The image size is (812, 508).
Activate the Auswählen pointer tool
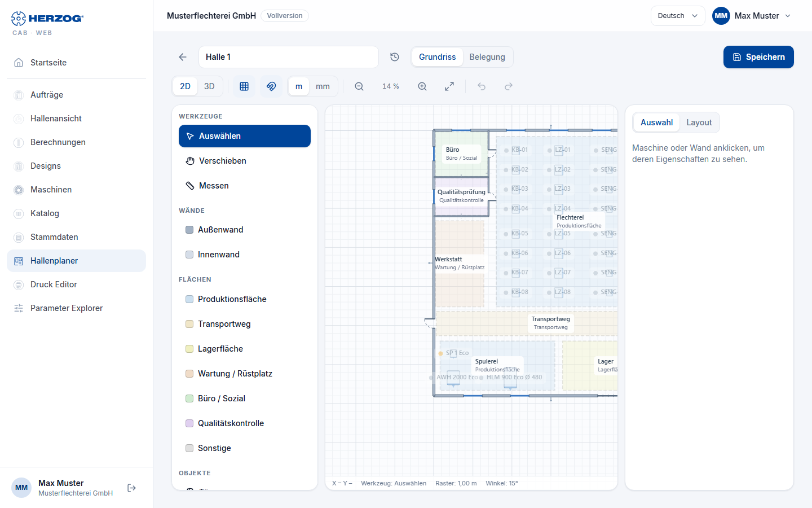click(245, 136)
